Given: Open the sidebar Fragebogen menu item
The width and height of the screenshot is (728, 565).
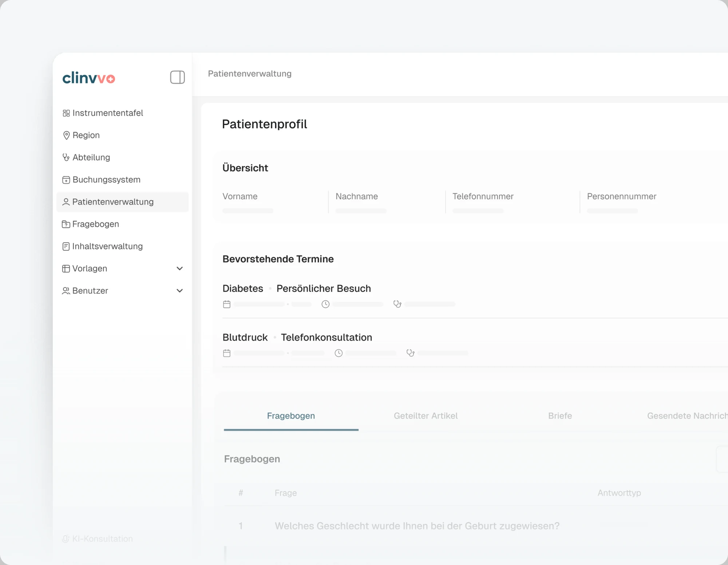Looking at the screenshot, I should (123, 224).
